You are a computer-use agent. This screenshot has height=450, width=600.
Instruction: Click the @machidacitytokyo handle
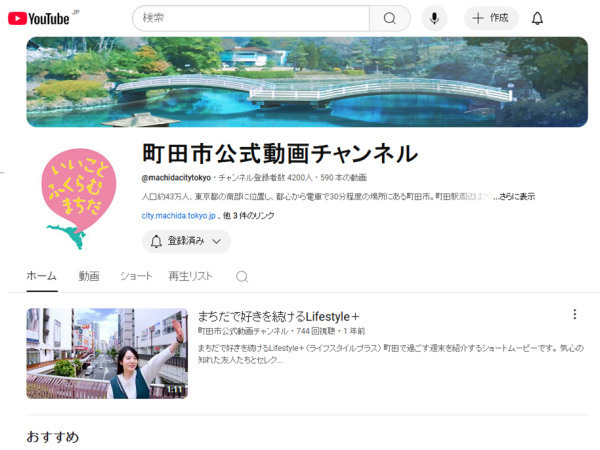coord(176,178)
